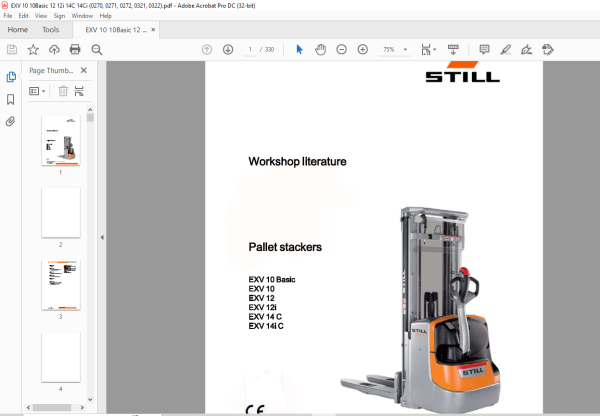The width and height of the screenshot is (600, 416).
Task: Zoom in with the plus icon
Action: pyautogui.click(x=363, y=49)
